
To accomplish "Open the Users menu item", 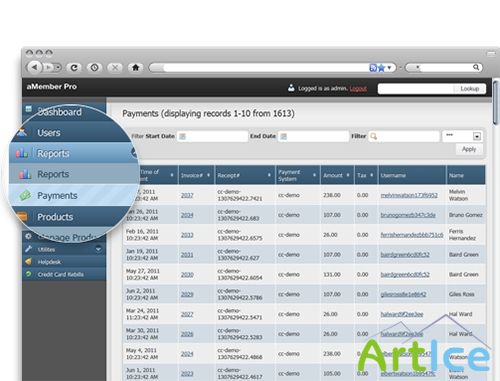I will [x=49, y=133].
